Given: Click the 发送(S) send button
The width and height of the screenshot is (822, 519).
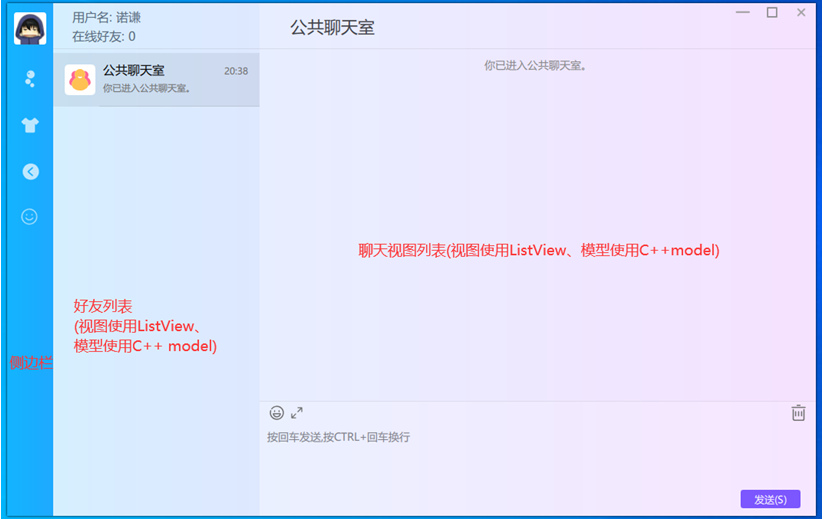Looking at the screenshot, I should tap(770, 499).
